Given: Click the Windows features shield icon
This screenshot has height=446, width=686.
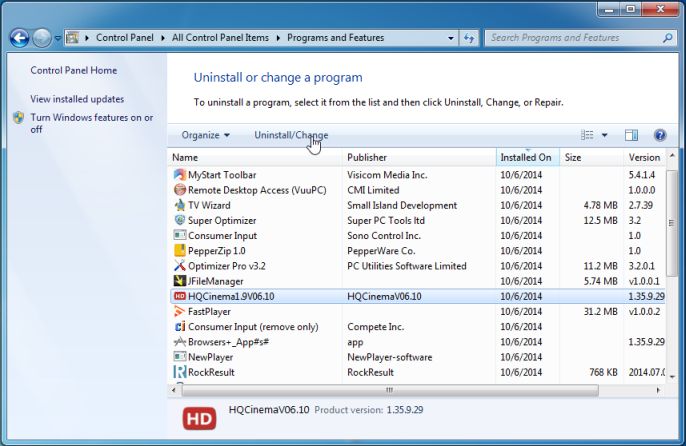Looking at the screenshot, I should point(18,118).
